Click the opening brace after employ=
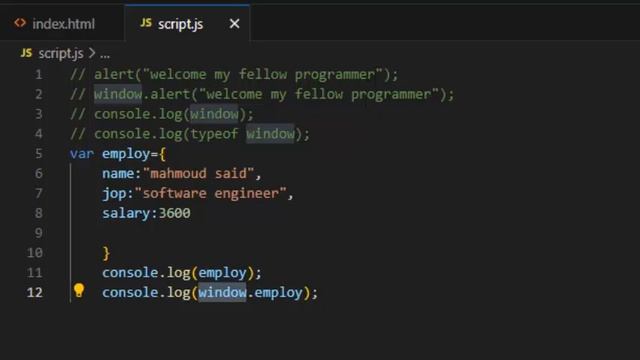The width and height of the screenshot is (640, 360). (x=162, y=154)
